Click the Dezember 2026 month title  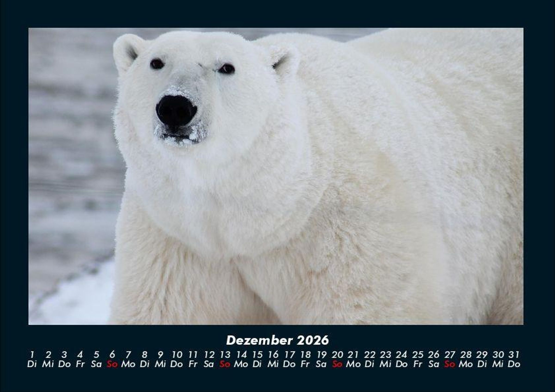277,340
